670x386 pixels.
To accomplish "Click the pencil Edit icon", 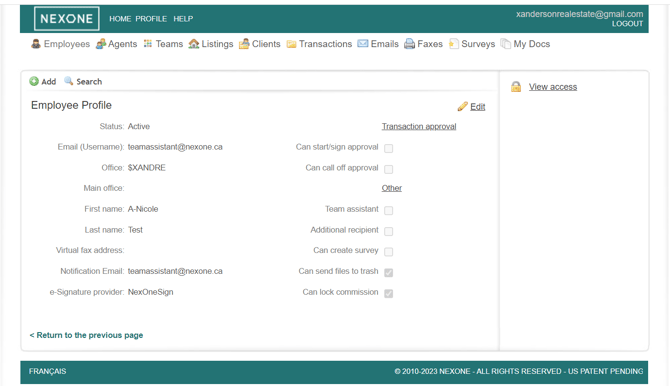I will click(462, 106).
